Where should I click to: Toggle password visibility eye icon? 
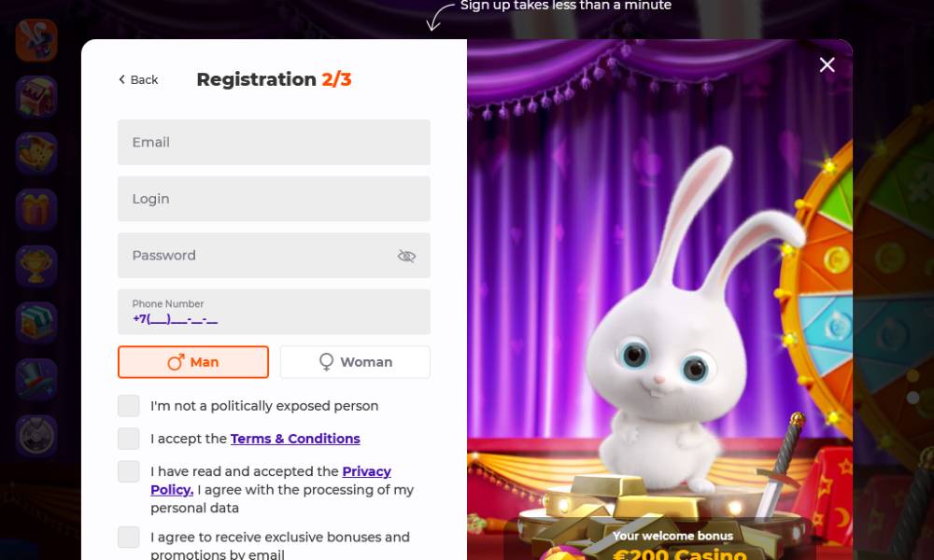point(406,256)
